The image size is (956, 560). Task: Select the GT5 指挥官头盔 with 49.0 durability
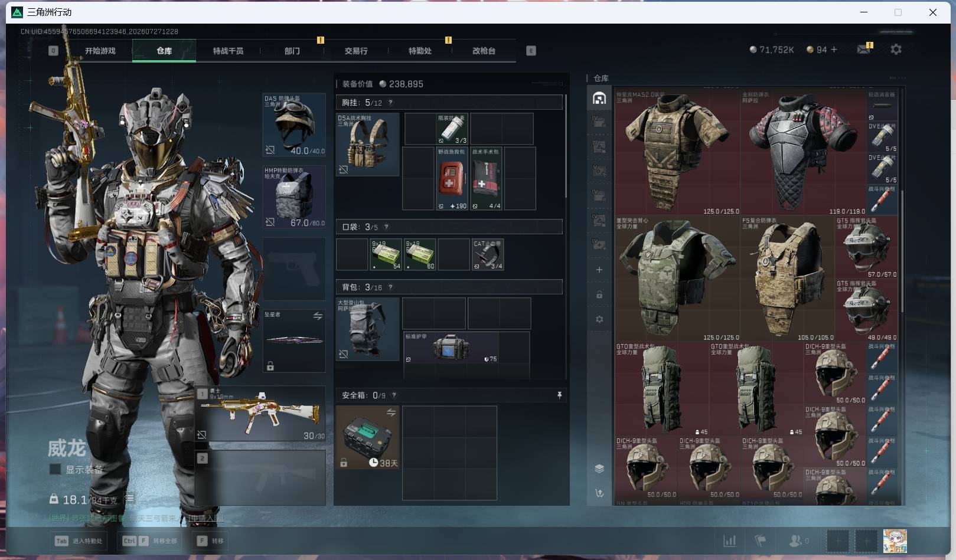point(867,310)
